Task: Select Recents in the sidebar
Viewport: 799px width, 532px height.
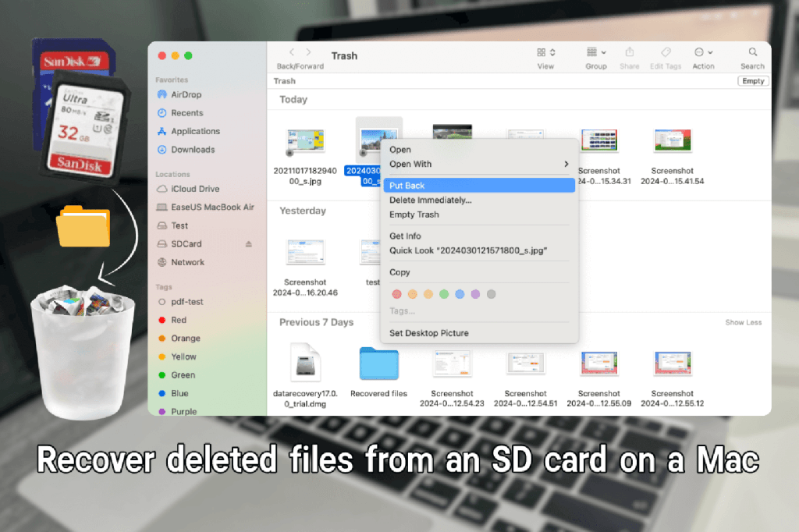Action: pyautogui.click(x=186, y=112)
